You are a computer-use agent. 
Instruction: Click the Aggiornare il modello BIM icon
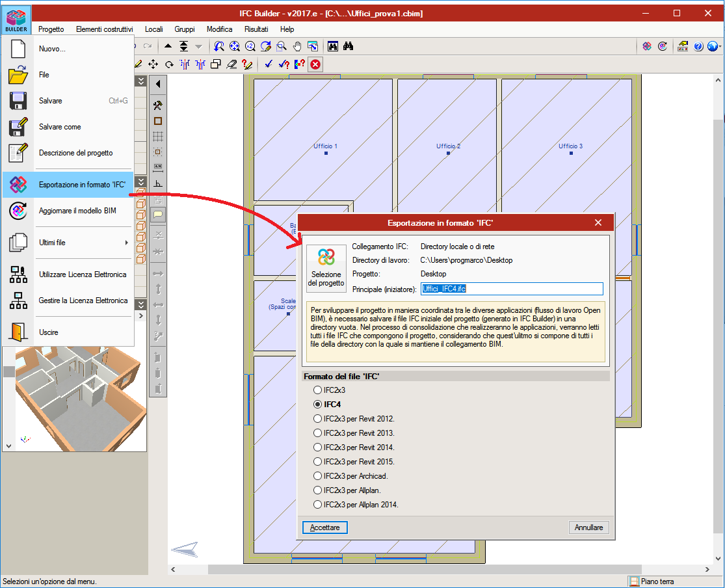(18, 211)
